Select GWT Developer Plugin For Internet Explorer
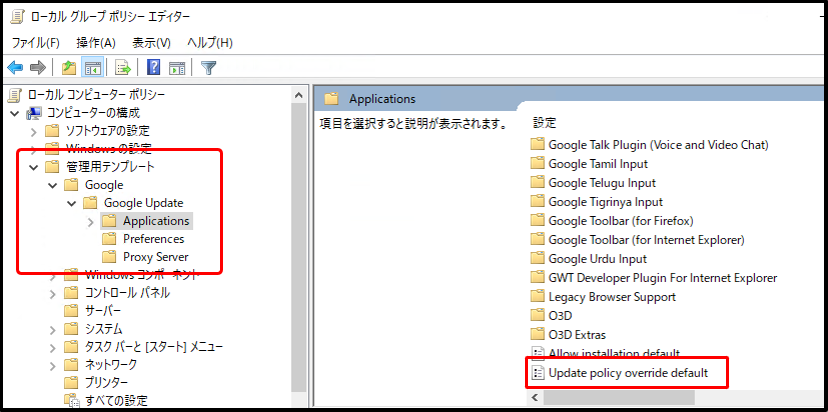The image size is (828, 412). 663,277
